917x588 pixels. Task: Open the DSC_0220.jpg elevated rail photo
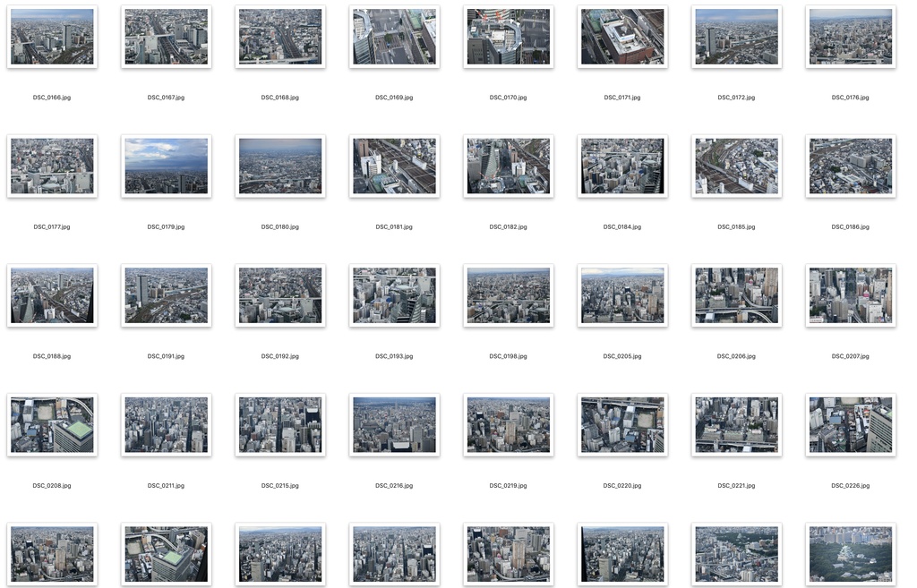click(621, 424)
